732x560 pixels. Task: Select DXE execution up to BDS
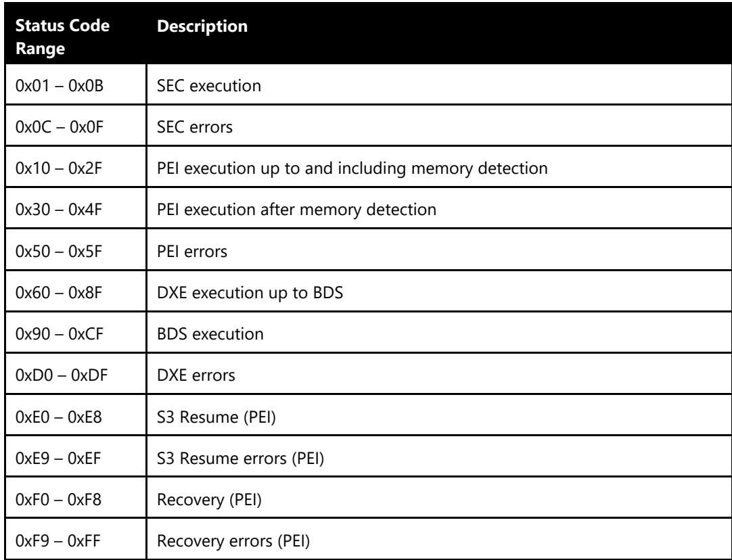(250, 293)
